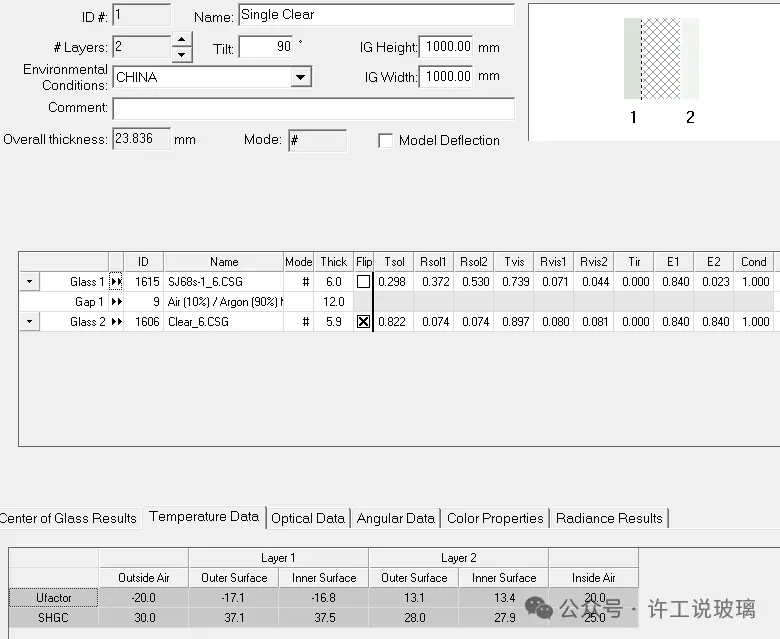Image resolution: width=780 pixels, height=639 pixels.
Task: Click the Name field containing Single Clear
Action: [377, 15]
